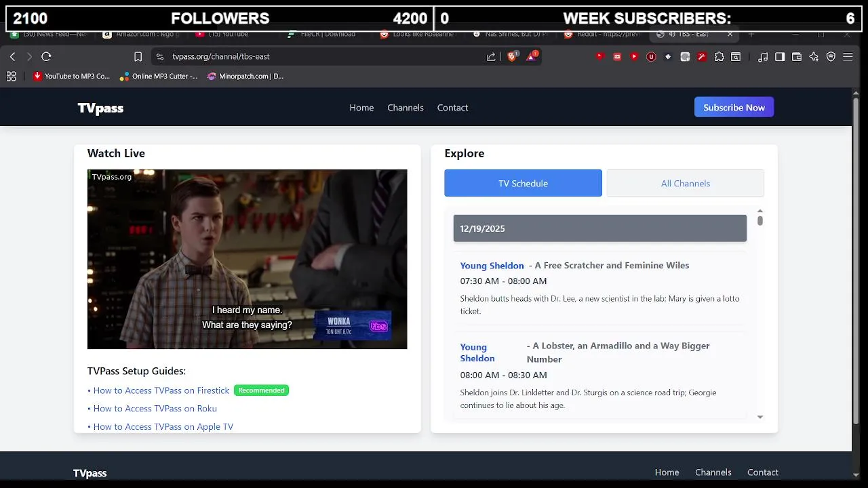Open Leo AI sparkle icon
Image resolution: width=868 pixels, height=488 pixels.
(x=814, y=57)
